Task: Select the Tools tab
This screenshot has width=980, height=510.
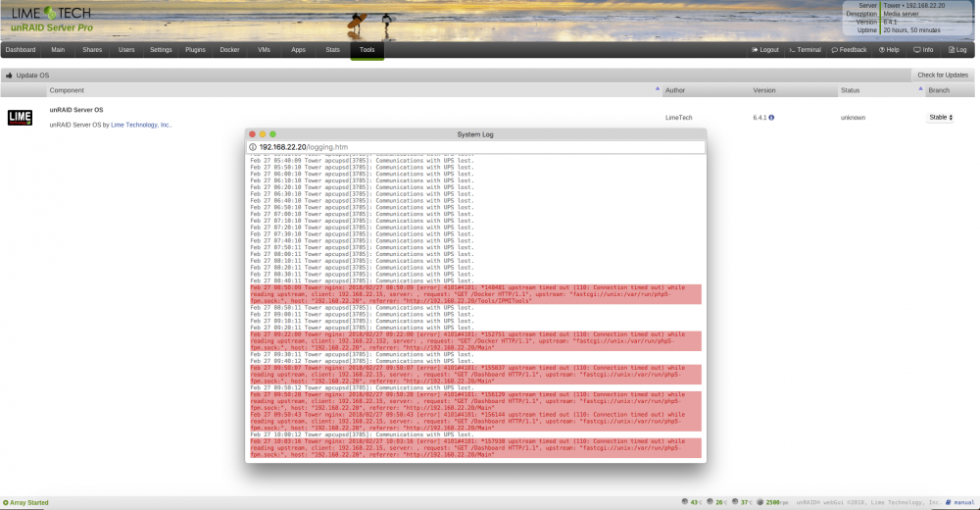Action: coord(367,50)
